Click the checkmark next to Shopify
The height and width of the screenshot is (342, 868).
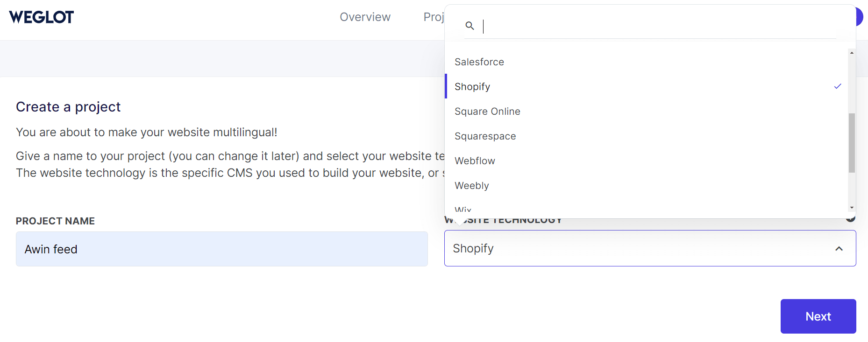coord(838,86)
